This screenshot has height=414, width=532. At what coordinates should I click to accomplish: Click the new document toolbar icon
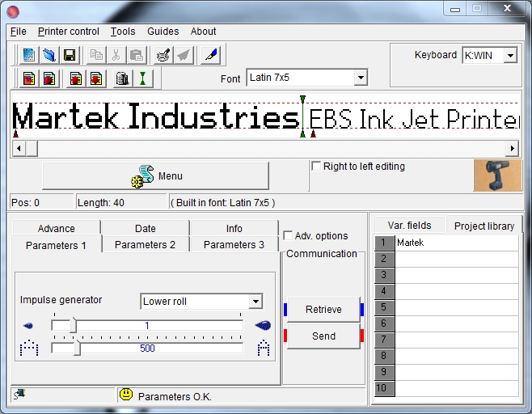coord(29,55)
